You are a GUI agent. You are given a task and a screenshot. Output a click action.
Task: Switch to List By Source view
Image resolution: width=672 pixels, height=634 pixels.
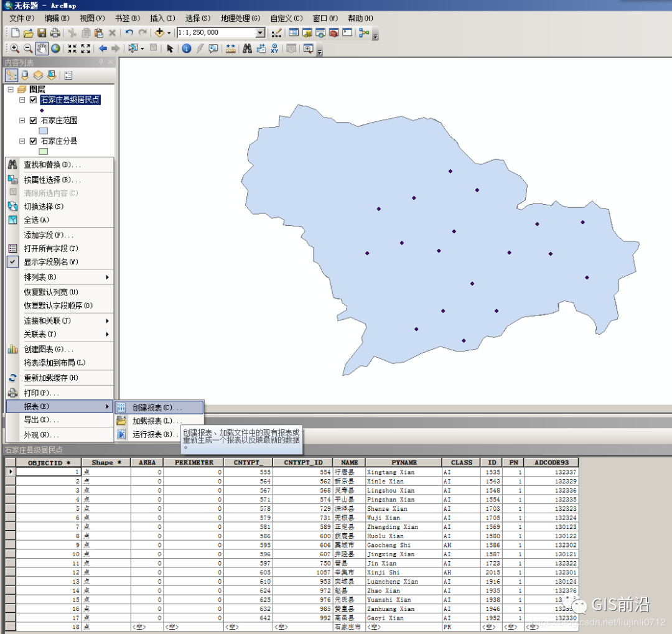click(x=25, y=75)
